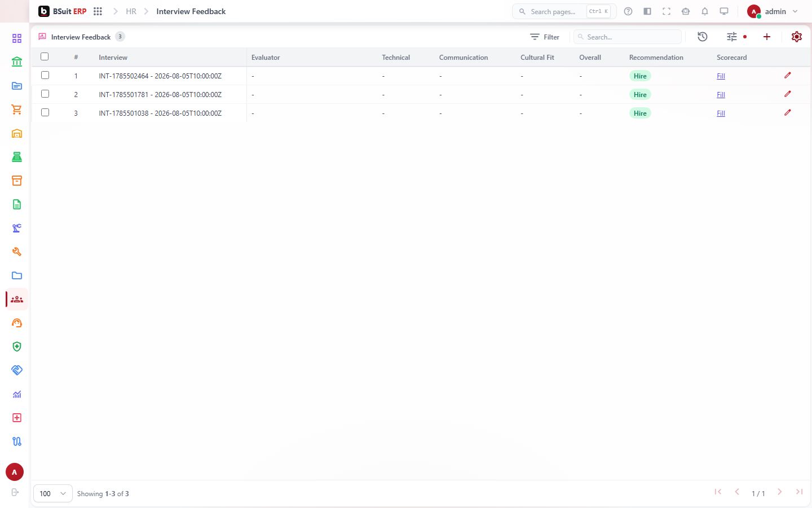812x508 pixels.
Task: Open the shopping cart module in sidebar
Action: pyautogui.click(x=17, y=110)
